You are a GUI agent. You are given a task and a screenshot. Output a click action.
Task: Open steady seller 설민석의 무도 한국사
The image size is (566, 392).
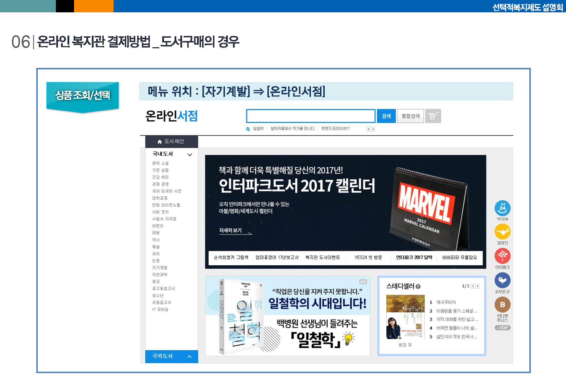(457, 337)
